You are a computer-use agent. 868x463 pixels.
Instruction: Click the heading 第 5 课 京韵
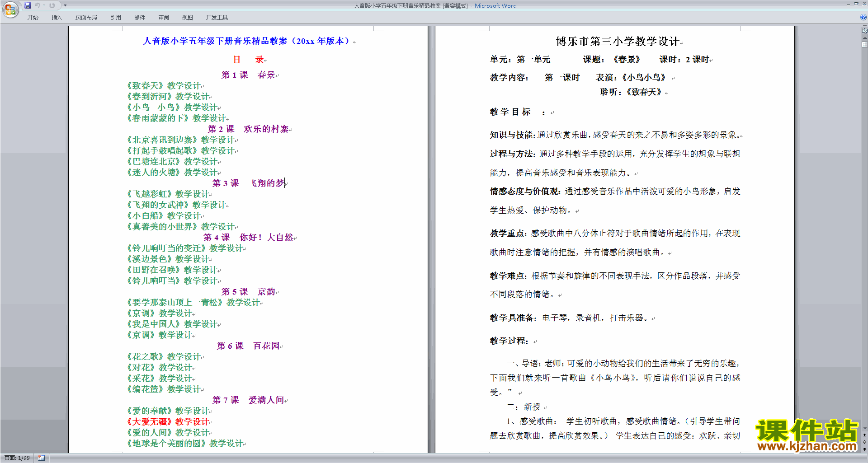click(248, 292)
